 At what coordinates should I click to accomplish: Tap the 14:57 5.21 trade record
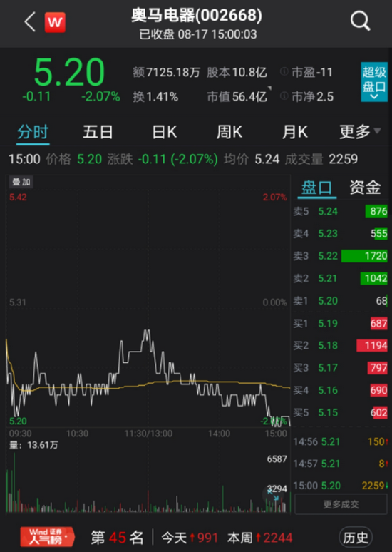(341, 464)
